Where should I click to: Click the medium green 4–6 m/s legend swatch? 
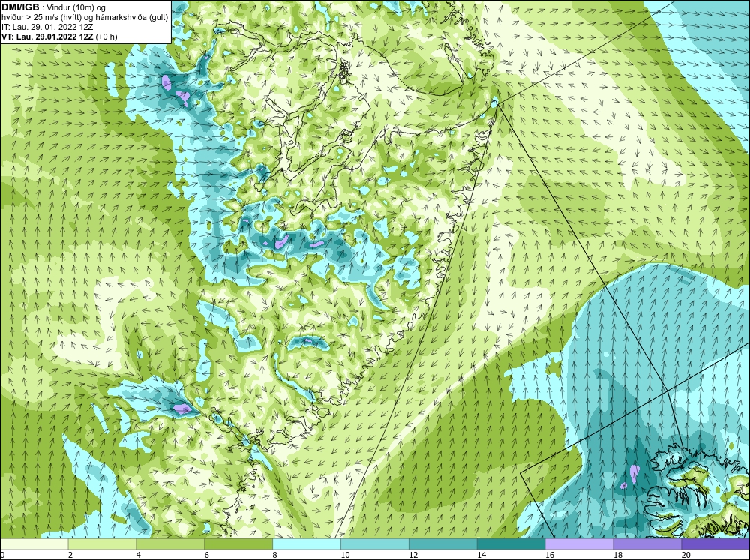[170, 544]
